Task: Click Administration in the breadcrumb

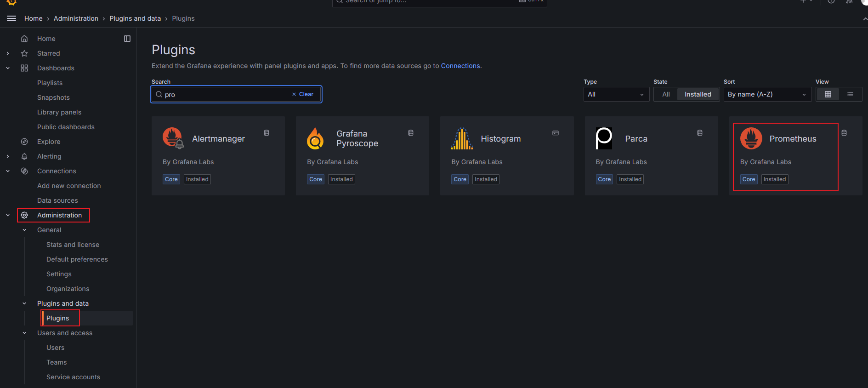Action: [x=76, y=18]
